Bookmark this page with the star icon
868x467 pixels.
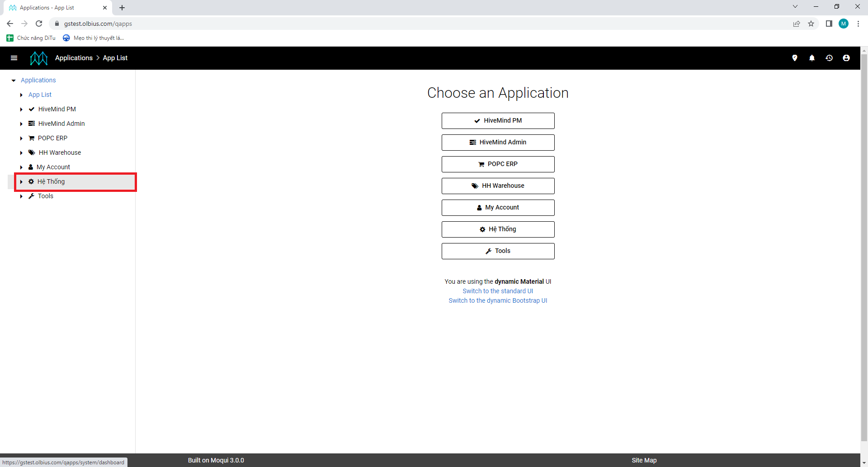click(811, 24)
